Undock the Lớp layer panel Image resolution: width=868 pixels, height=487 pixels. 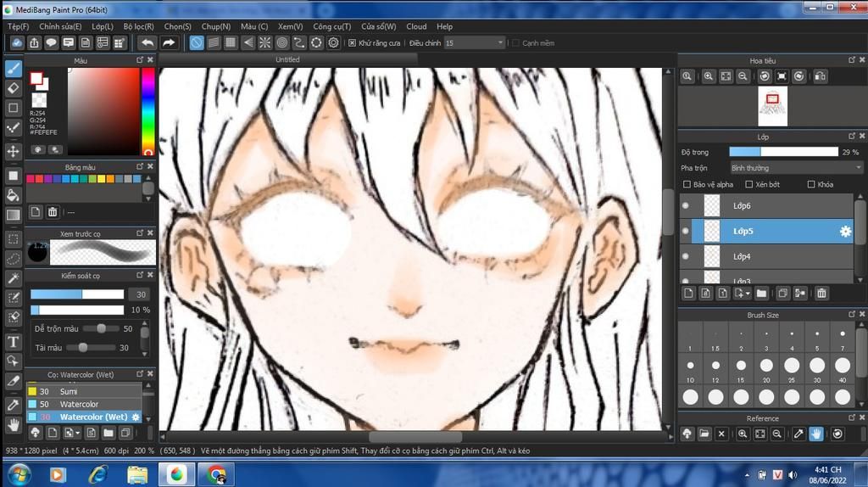[851, 137]
